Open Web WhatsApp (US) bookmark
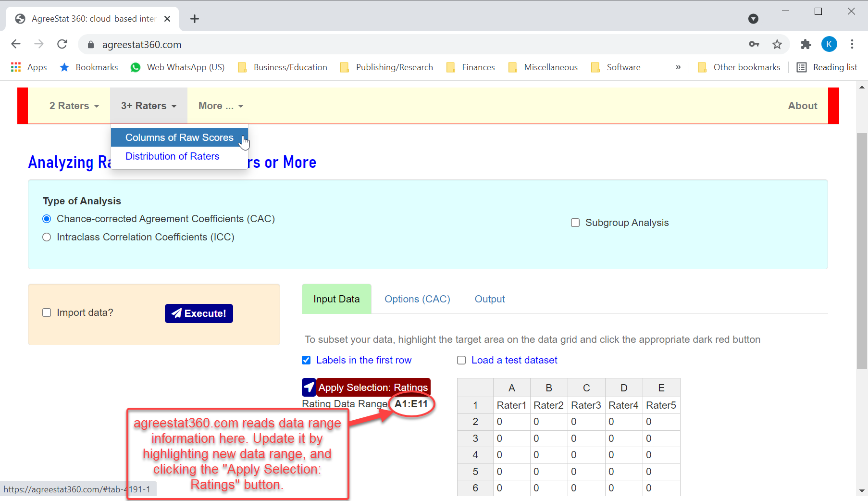 [177, 67]
